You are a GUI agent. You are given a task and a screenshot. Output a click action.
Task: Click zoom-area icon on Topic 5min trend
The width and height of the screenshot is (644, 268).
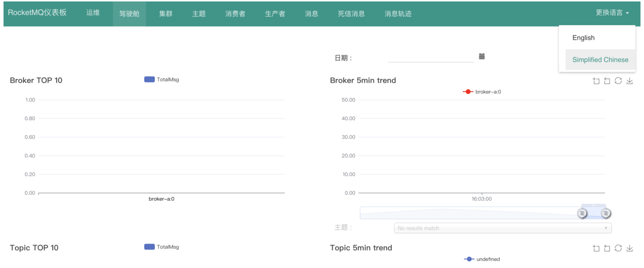pos(596,248)
